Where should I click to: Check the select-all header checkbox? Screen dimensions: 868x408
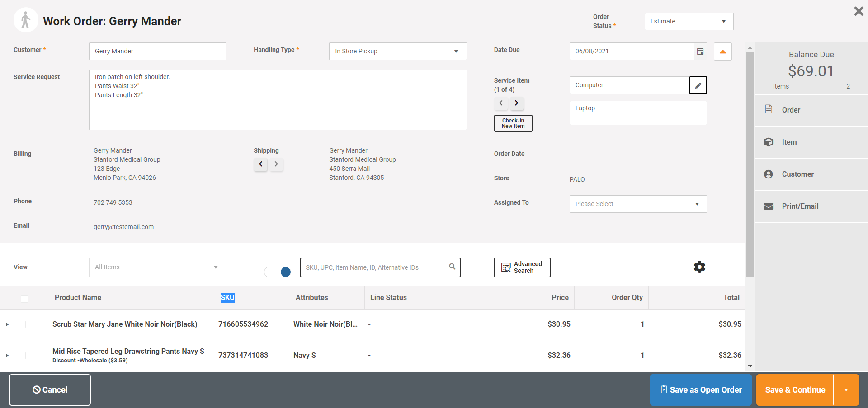point(24,299)
